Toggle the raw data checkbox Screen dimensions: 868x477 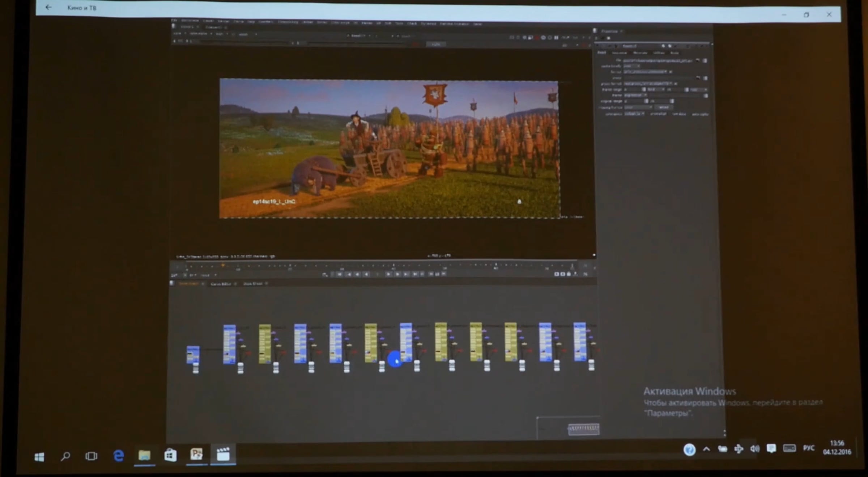(679, 114)
